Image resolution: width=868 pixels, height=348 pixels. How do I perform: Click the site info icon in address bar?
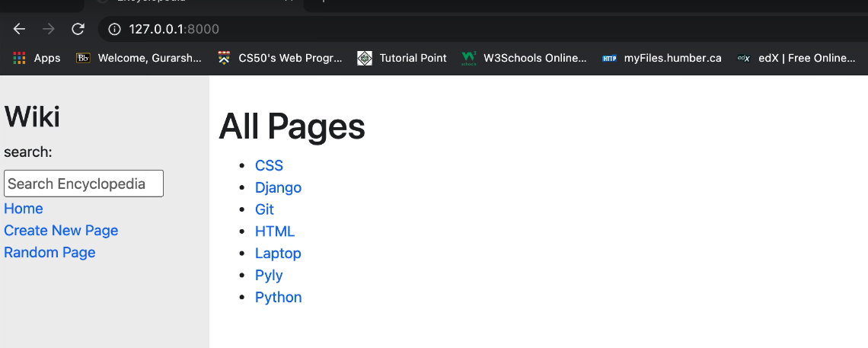click(x=115, y=29)
